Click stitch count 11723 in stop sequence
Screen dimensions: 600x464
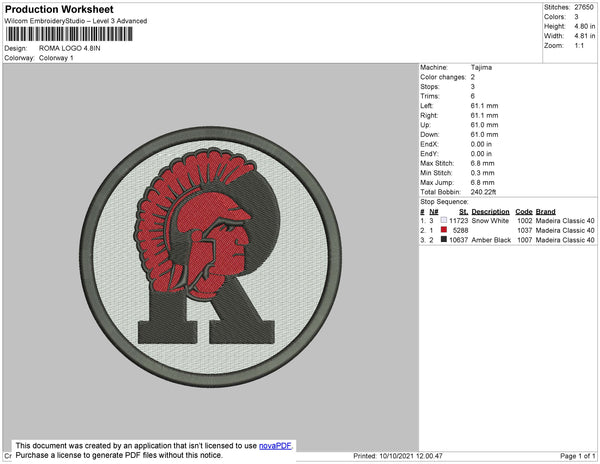click(x=458, y=221)
